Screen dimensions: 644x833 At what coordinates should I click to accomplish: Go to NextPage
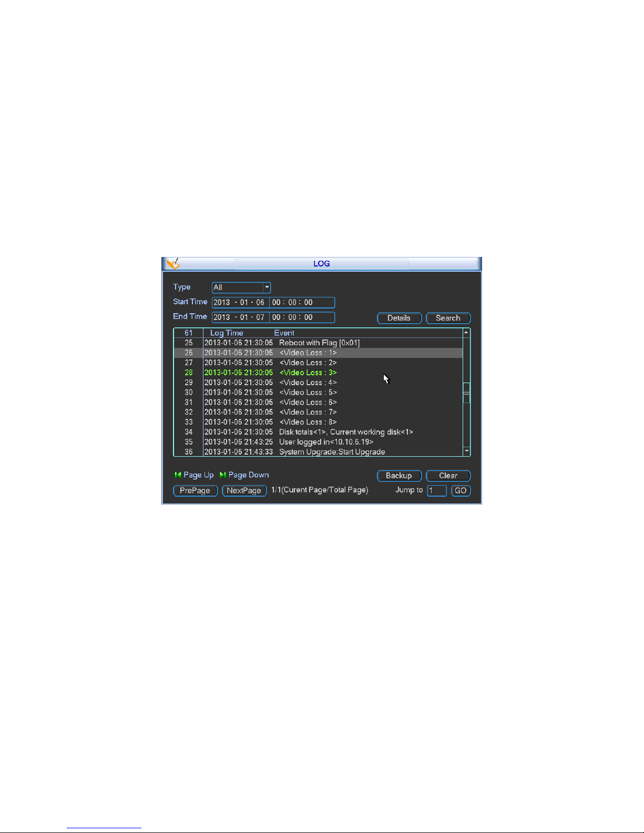(x=244, y=490)
